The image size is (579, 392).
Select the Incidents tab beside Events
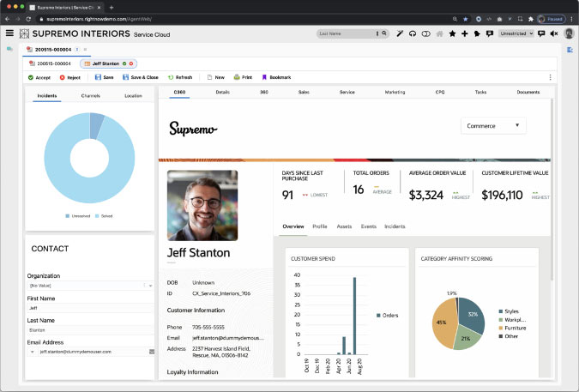click(395, 226)
